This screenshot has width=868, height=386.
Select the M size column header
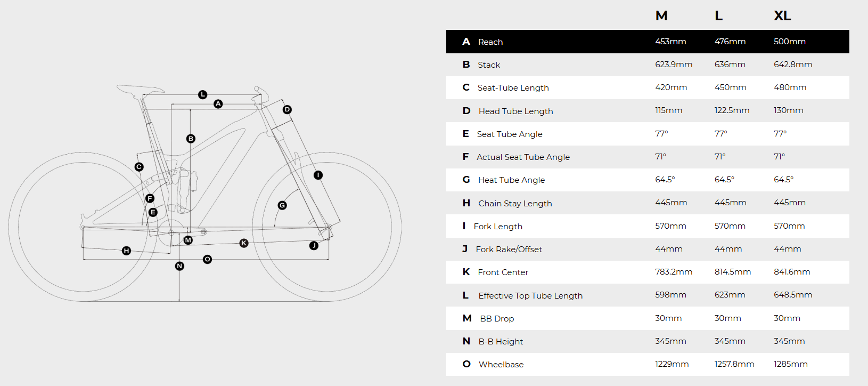(661, 16)
